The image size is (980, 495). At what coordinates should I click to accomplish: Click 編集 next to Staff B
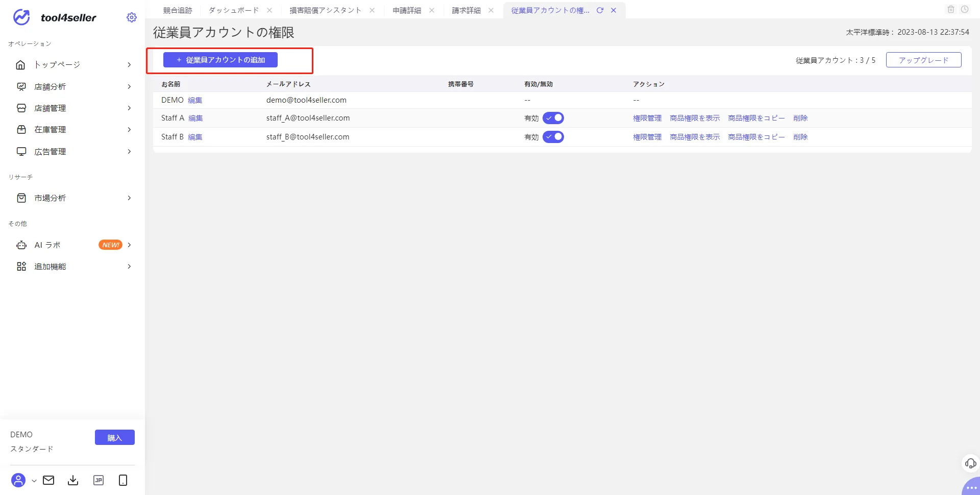[x=195, y=137]
